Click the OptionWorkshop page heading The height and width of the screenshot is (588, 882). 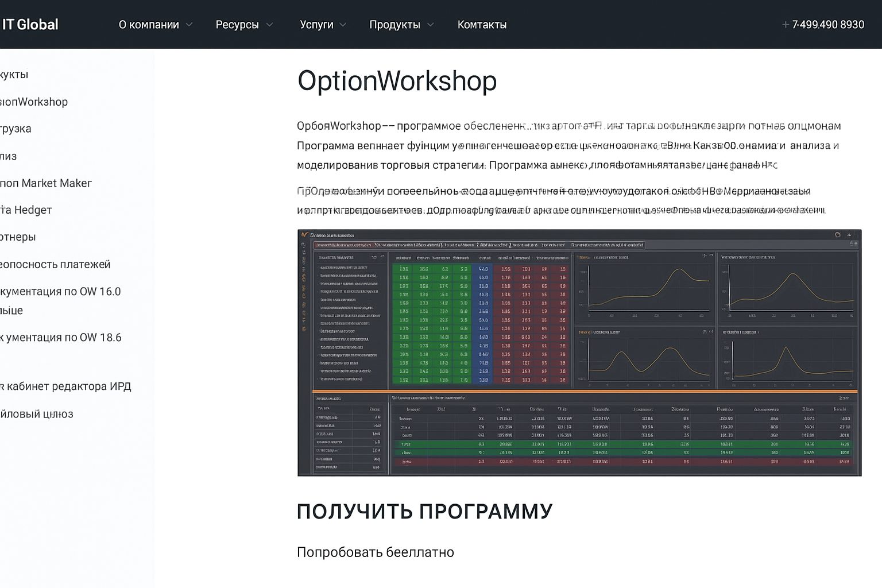[397, 81]
